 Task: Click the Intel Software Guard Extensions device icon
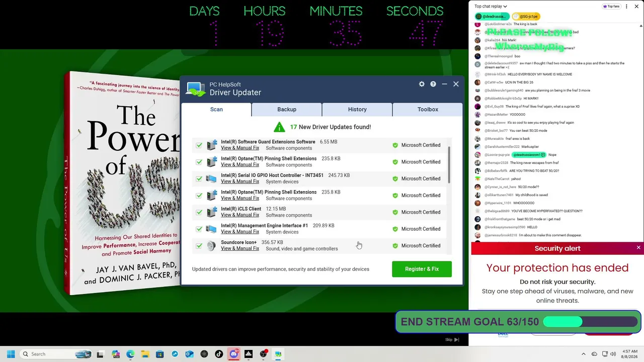(x=211, y=145)
